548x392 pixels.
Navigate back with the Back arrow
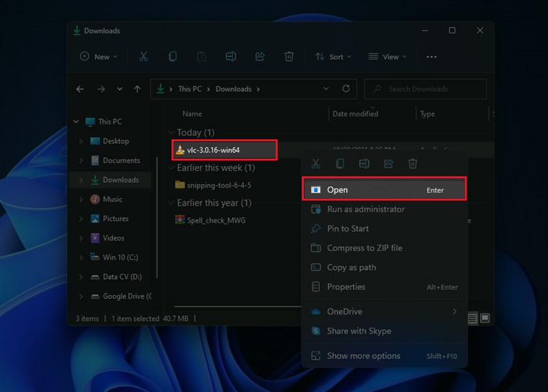tap(80, 89)
